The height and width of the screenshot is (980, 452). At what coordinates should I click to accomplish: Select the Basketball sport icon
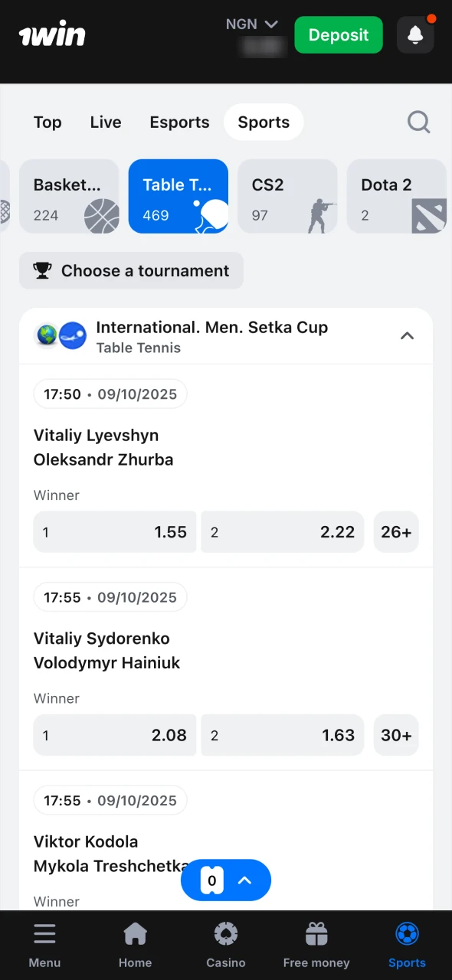click(x=101, y=216)
